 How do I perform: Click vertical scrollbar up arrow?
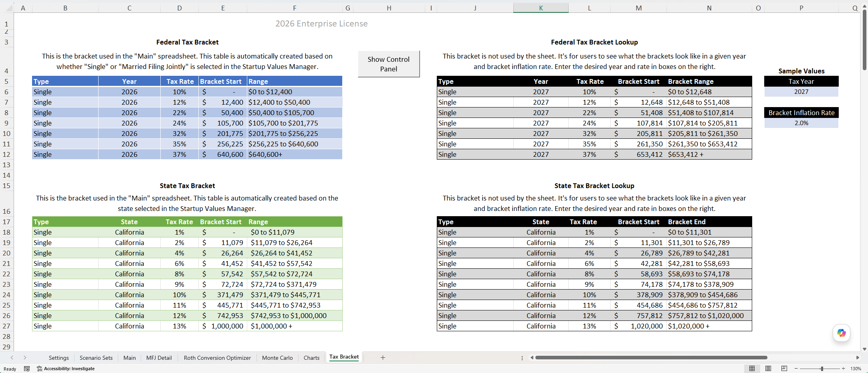[864, 6]
